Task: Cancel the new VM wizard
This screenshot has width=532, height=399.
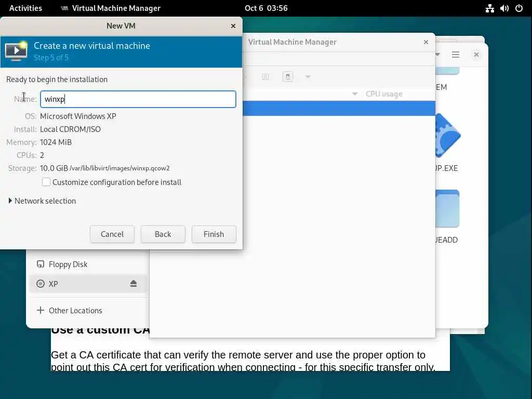Action: coord(112,234)
